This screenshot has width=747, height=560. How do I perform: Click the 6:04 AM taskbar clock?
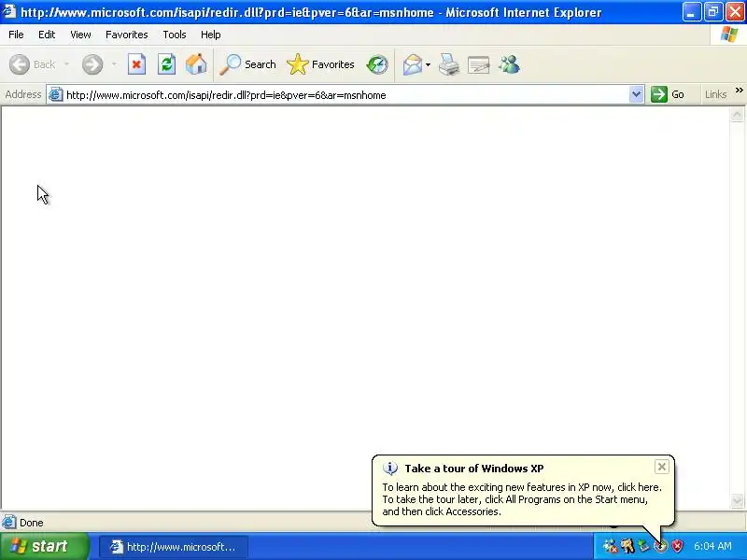712,547
